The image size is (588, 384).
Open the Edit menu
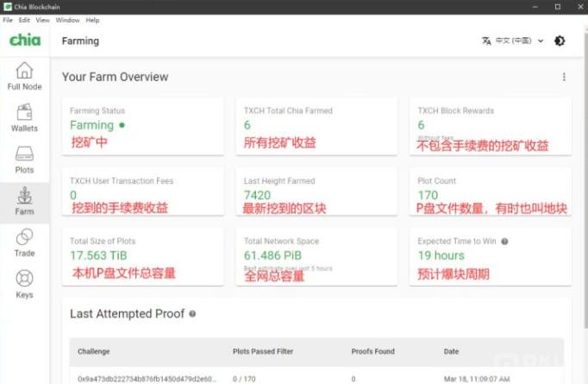[24, 20]
